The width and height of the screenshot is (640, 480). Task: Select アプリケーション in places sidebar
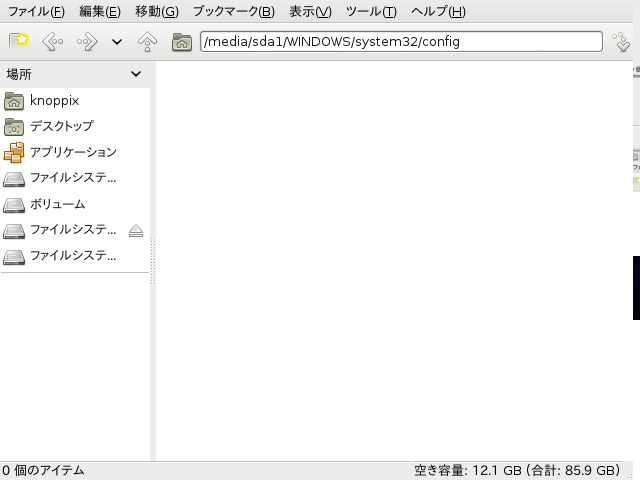pos(73,152)
